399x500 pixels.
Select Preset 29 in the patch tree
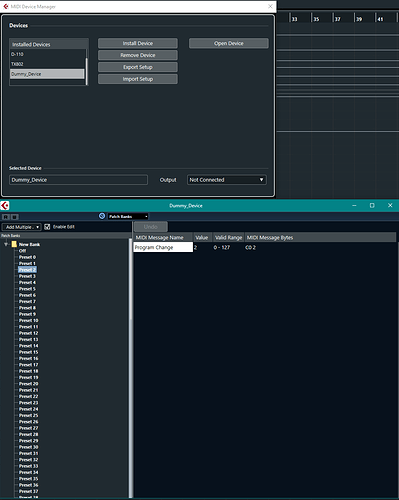pyautogui.click(x=29, y=441)
